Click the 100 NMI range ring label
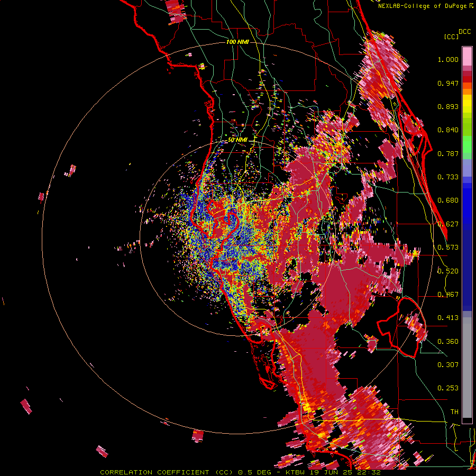 click(237, 42)
